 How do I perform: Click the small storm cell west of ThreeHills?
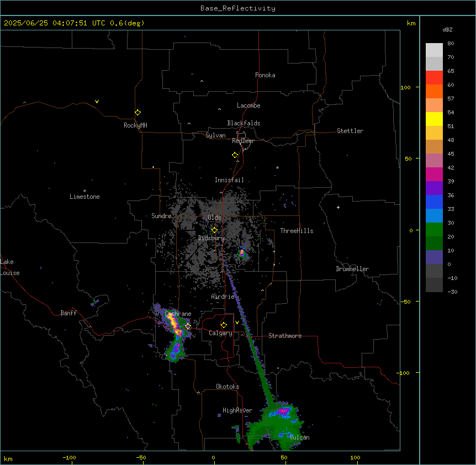pos(242,253)
